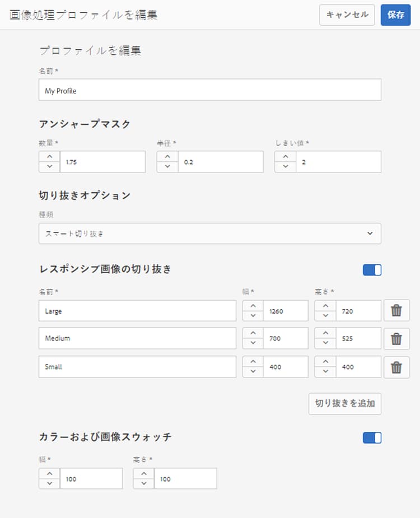Decrease the unsharp mask 半径 value
This screenshot has height=518, width=420.
click(x=167, y=167)
